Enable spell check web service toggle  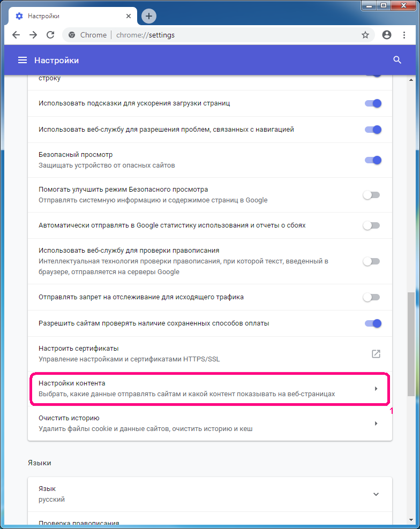pyautogui.click(x=371, y=261)
